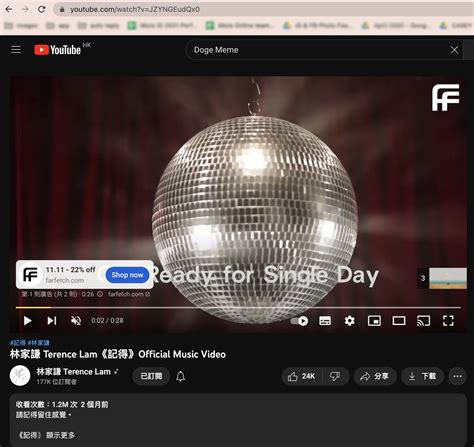The height and width of the screenshot is (447, 474).
Task: Dislike the video
Action: [335, 376]
